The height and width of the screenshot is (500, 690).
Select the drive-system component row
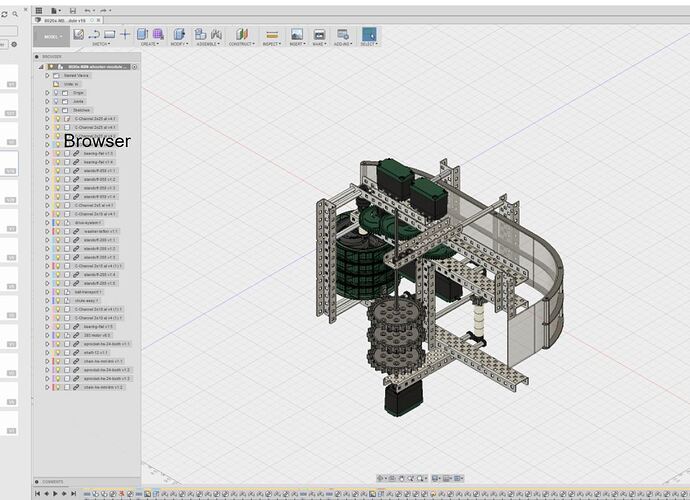pos(88,223)
